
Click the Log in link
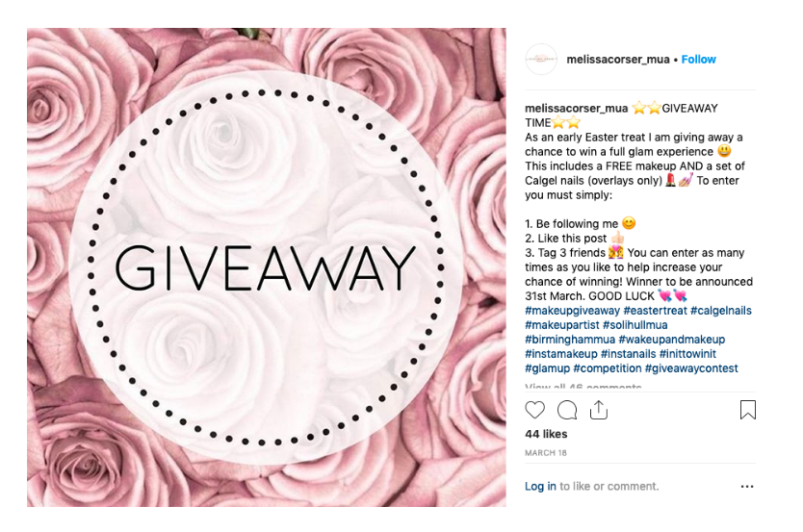[x=540, y=486]
